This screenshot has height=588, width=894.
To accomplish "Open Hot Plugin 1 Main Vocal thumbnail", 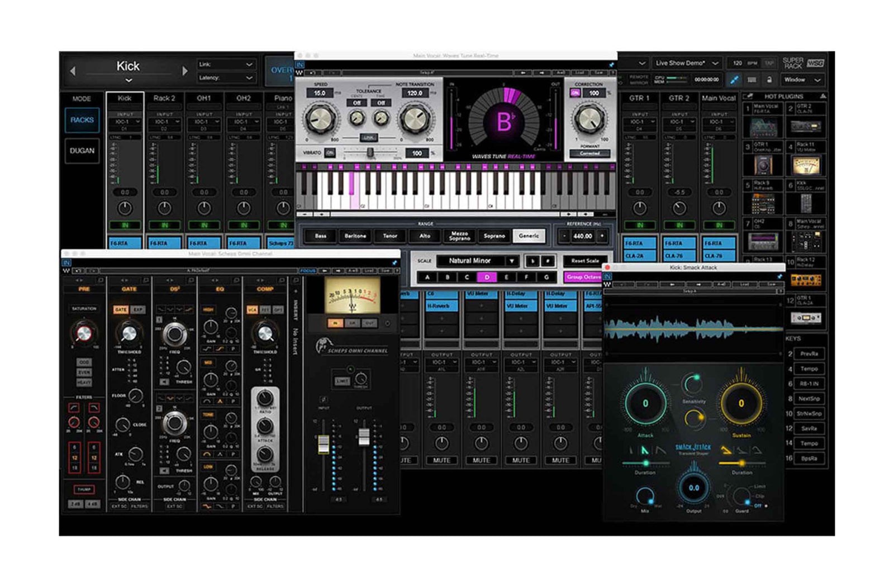I will click(x=764, y=127).
